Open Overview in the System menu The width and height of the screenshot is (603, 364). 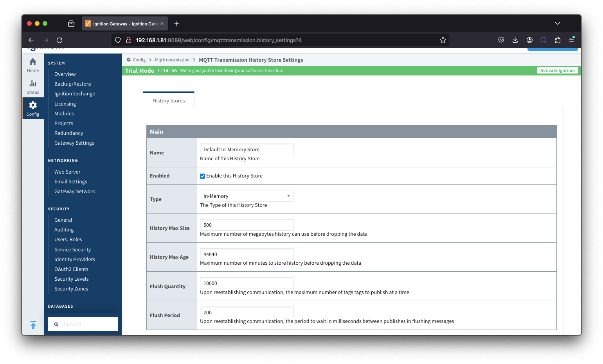pyautogui.click(x=65, y=74)
